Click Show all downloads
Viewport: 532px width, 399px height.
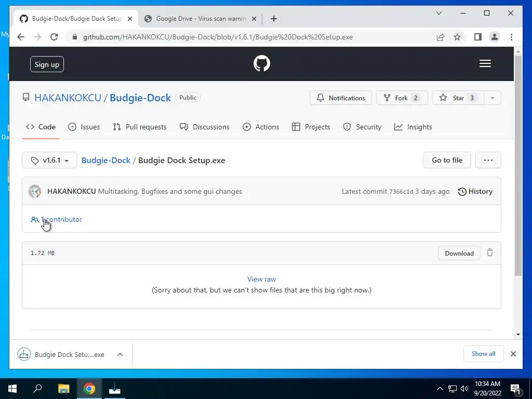484,354
